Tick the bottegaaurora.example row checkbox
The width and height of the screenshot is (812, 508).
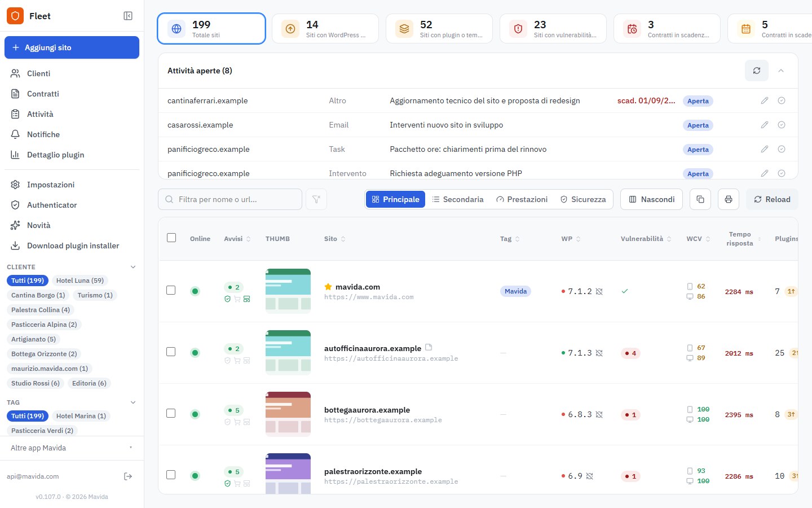[x=171, y=413]
